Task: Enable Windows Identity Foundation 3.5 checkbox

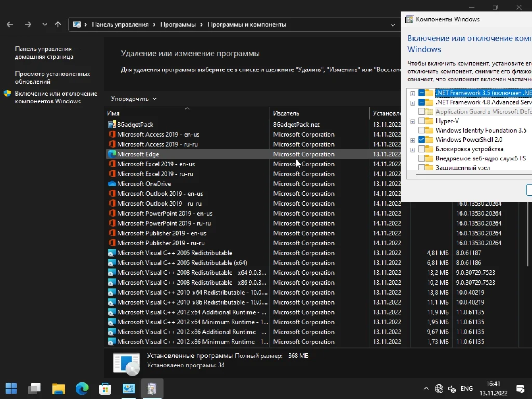Action: click(x=421, y=130)
